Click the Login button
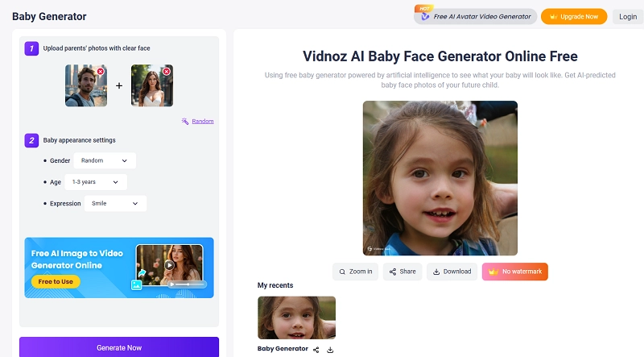The width and height of the screenshot is (644, 357). click(628, 16)
